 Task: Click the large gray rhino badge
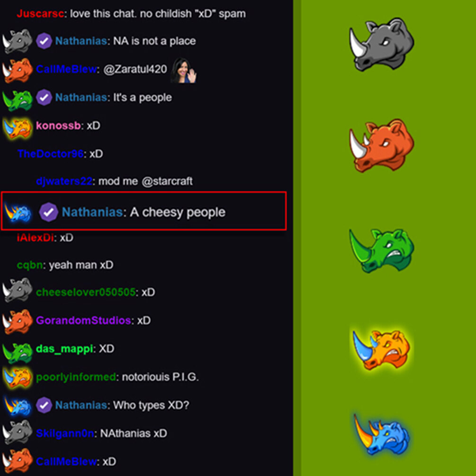(382, 44)
